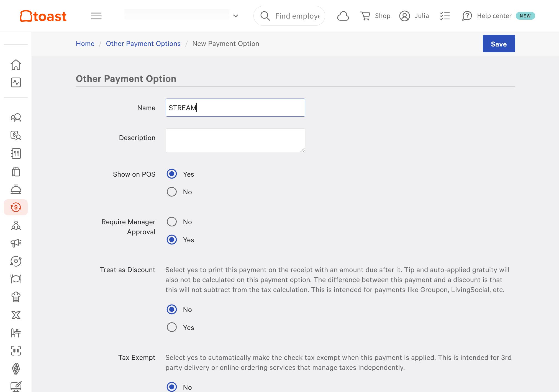The width and height of the screenshot is (559, 392).
Task: Open the payments dollar cycle sidebar icon
Action: 16,207
